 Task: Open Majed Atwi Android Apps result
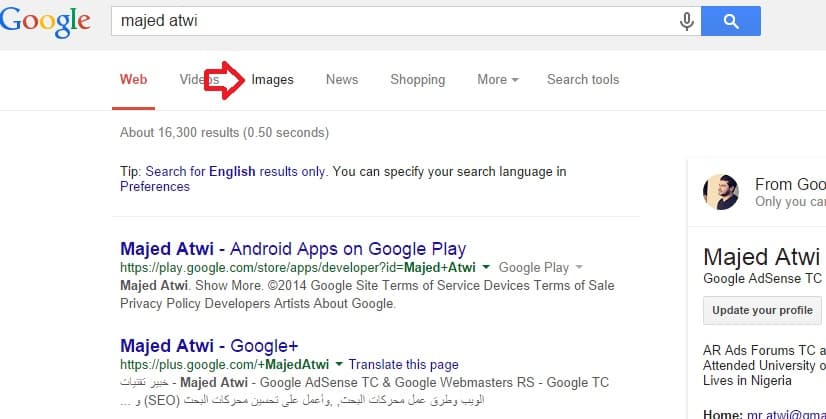(x=293, y=249)
